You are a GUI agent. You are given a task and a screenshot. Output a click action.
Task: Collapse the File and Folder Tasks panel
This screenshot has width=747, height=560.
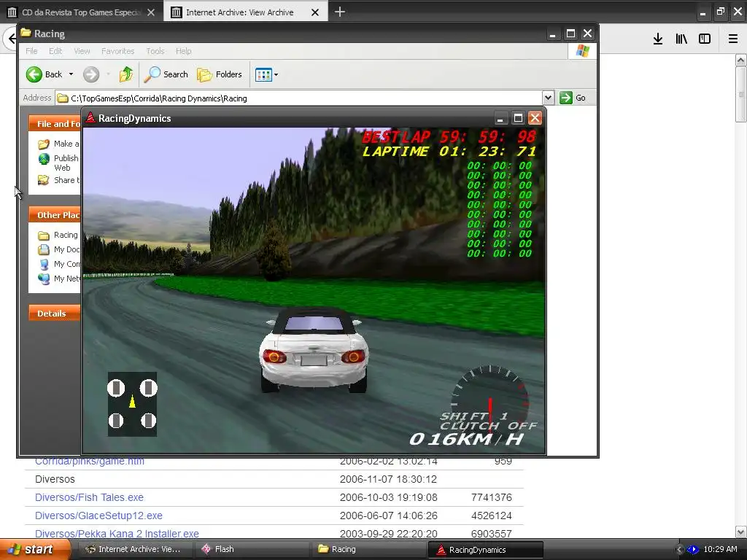point(54,124)
